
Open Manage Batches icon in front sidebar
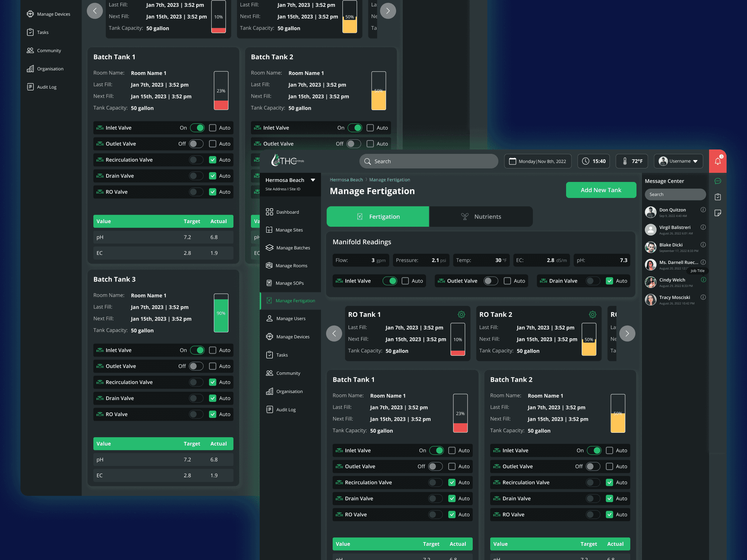[270, 248]
